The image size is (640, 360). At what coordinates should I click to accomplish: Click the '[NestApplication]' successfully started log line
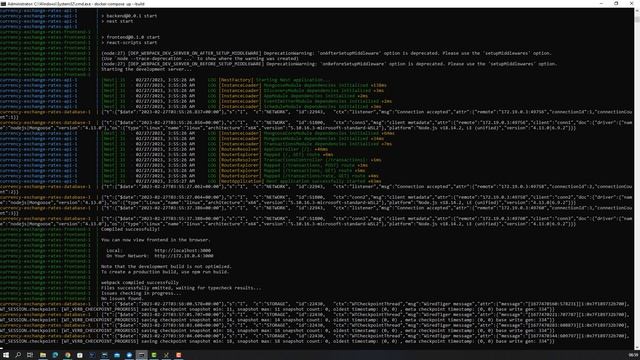pyautogui.click(x=242, y=181)
